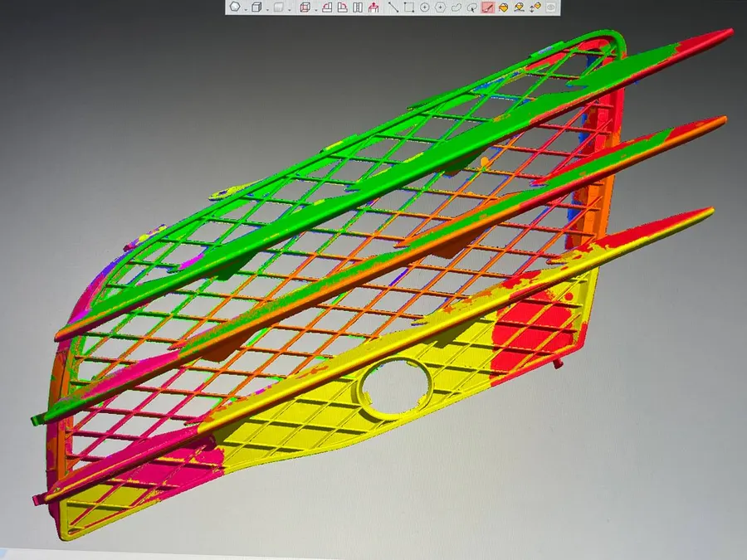Open the dropdown arrow beside the wireframe cube icon
This screenshot has width=747, height=560.
315,9
